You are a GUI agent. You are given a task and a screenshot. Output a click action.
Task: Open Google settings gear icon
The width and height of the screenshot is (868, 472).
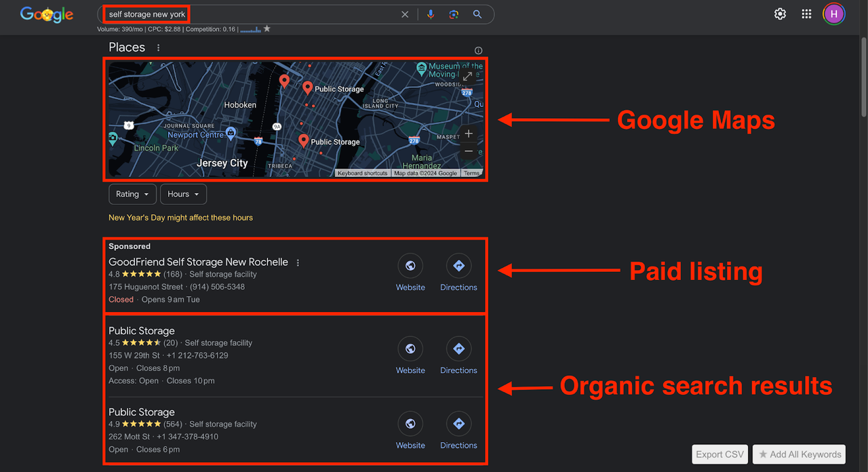[781, 14]
